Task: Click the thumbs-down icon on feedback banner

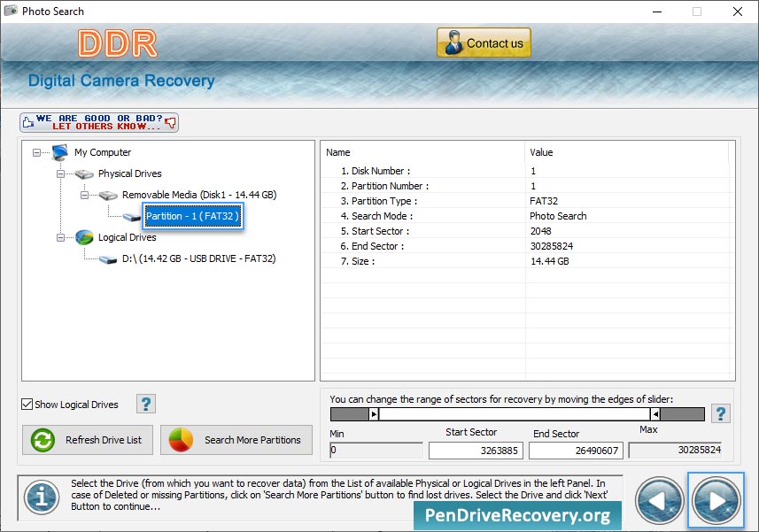Action: tap(170, 122)
